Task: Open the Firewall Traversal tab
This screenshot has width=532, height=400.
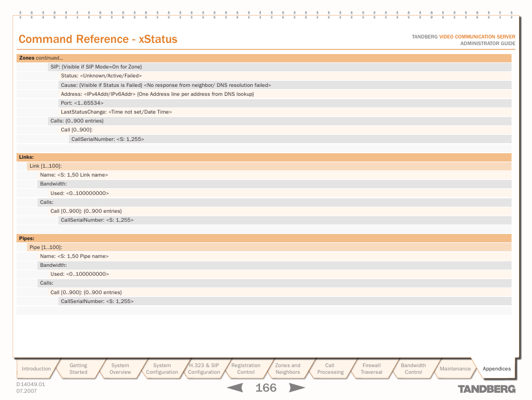Action: click(371, 368)
